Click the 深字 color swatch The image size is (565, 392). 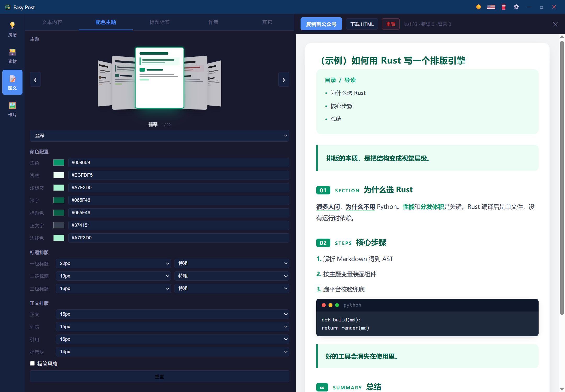coord(59,200)
